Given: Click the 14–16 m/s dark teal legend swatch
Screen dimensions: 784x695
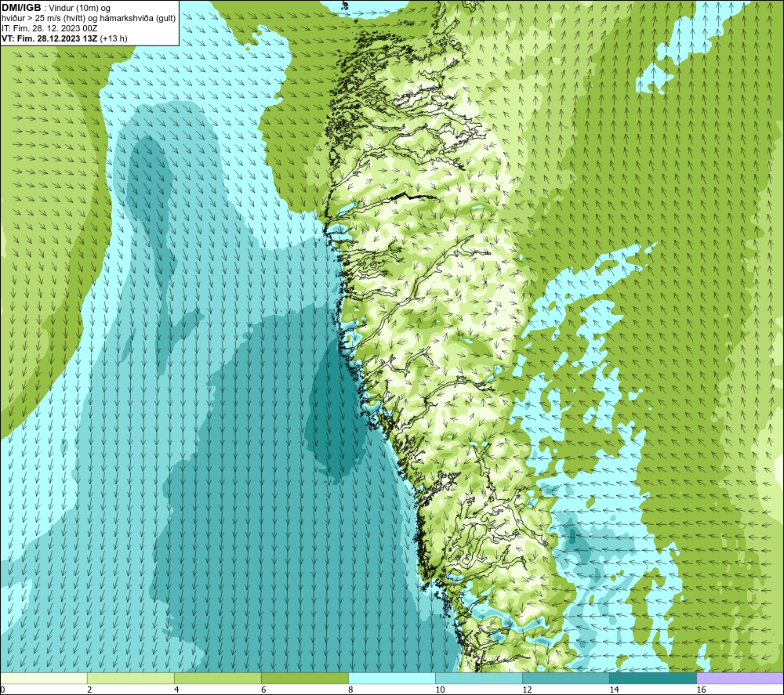Looking at the screenshot, I should coord(653,678).
